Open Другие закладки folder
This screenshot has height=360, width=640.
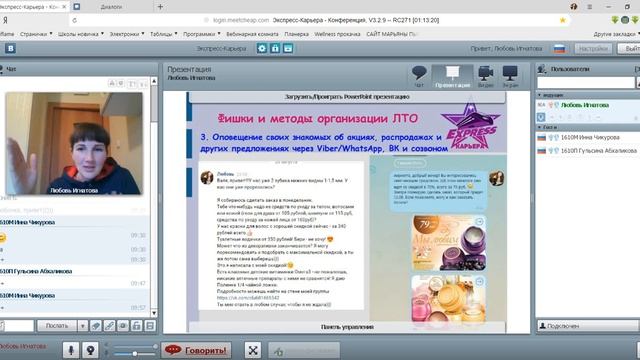click(616, 34)
